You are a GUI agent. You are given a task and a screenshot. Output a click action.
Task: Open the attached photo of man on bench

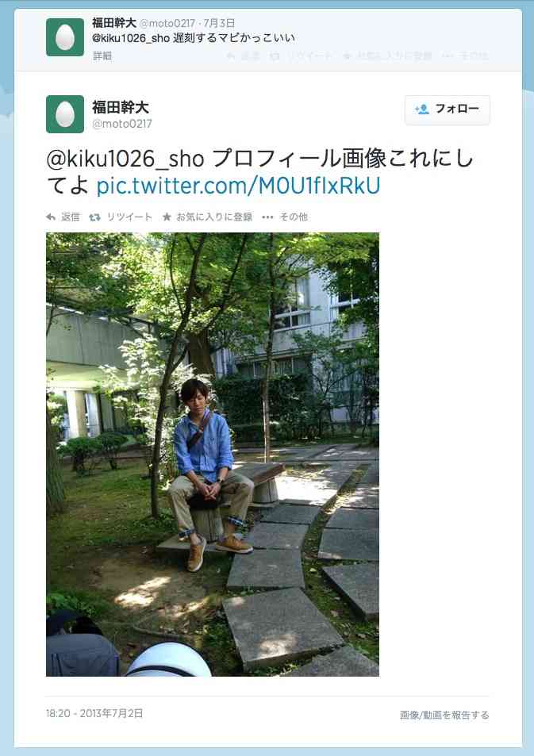click(x=213, y=455)
